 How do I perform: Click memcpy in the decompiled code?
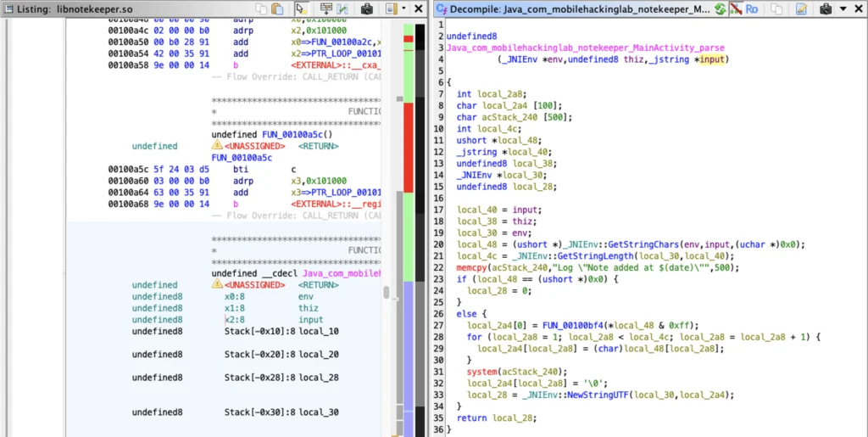coord(470,267)
